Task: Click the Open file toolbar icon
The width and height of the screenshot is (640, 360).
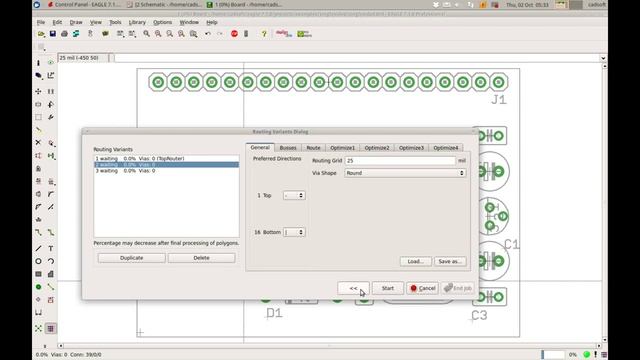Action: 41,34
